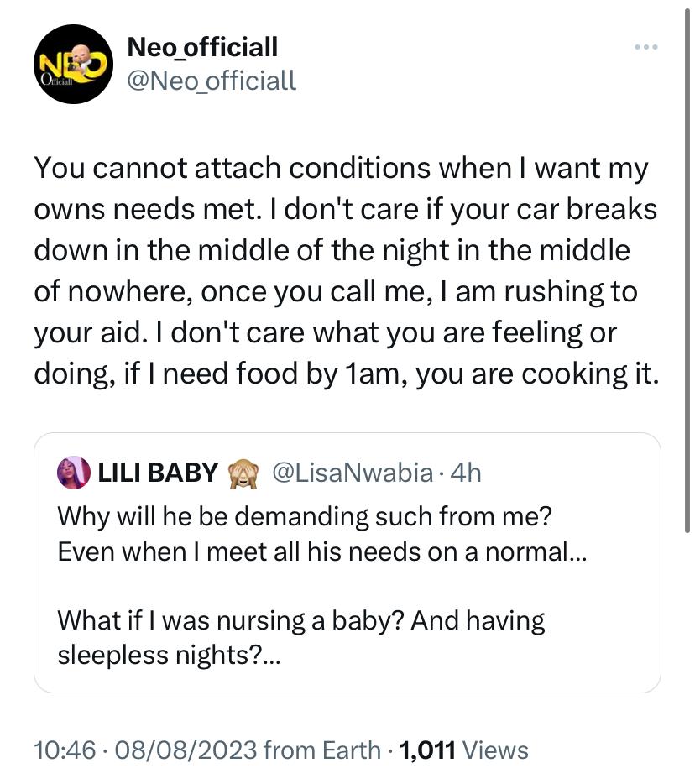
Task: Select main tweet text 'You cannot attach conditions'
Action: click(x=232, y=168)
